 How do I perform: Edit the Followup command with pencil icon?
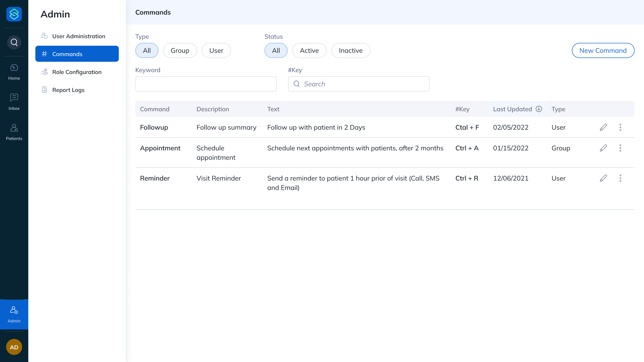coord(603,127)
